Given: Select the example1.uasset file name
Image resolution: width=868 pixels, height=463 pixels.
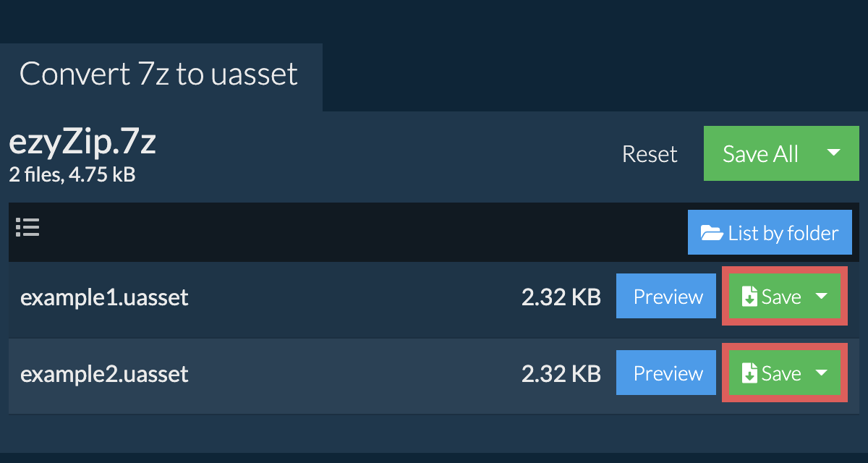Looking at the screenshot, I should tap(104, 297).
